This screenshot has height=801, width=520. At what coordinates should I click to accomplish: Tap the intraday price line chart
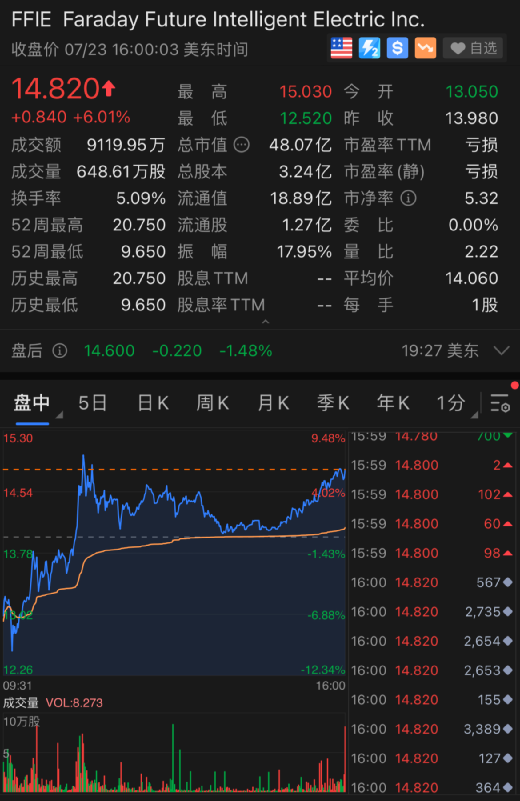coord(174,554)
